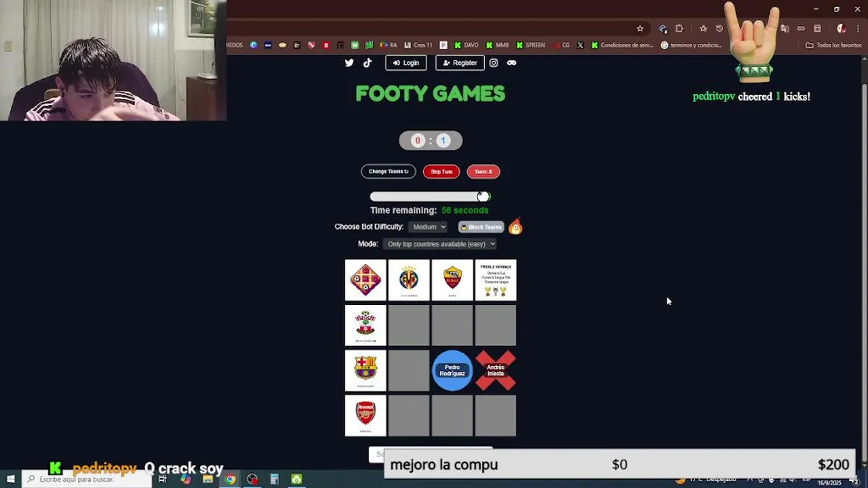Toggle the Block Teams button
868x488 pixels.
(x=481, y=227)
